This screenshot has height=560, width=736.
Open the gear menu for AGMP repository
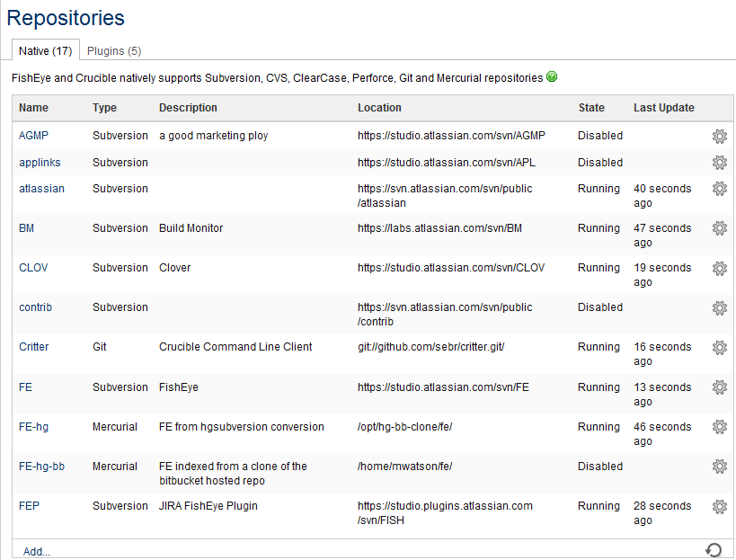pyautogui.click(x=720, y=136)
